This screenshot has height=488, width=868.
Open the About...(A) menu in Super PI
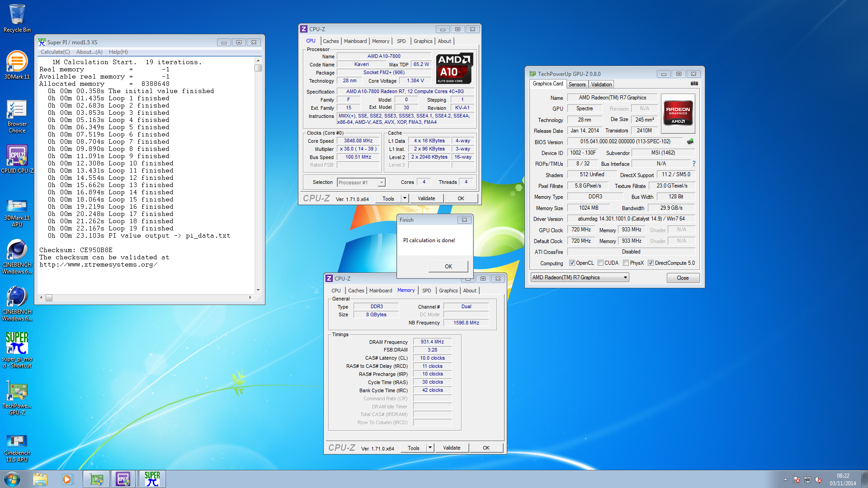coord(89,52)
